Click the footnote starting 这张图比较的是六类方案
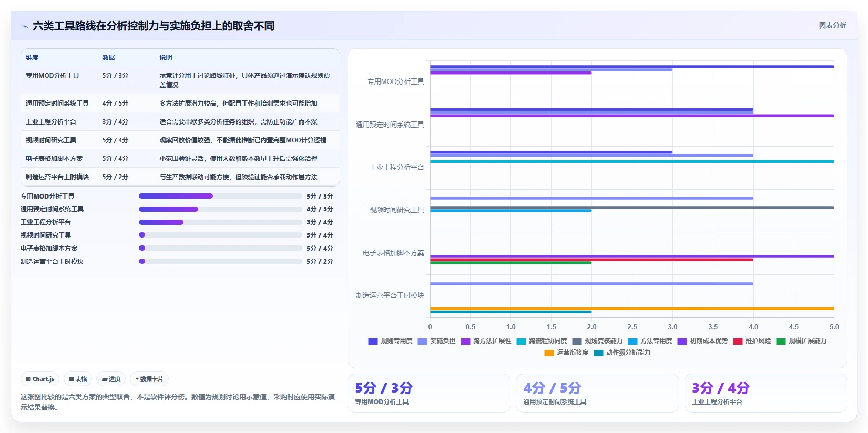Viewport: 868px width, 433px height. 178,402
